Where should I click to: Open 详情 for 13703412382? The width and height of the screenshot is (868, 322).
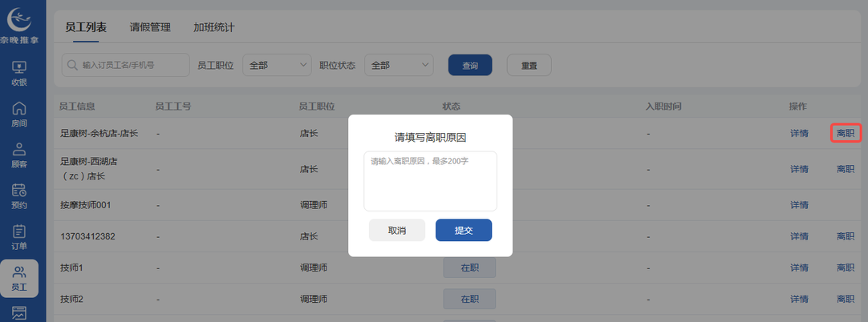coord(799,236)
